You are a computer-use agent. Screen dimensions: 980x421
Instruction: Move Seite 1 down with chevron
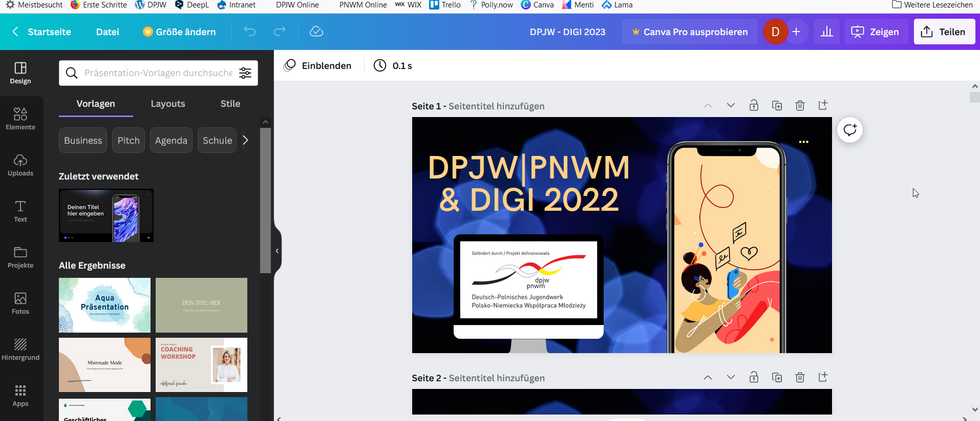[x=731, y=105]
